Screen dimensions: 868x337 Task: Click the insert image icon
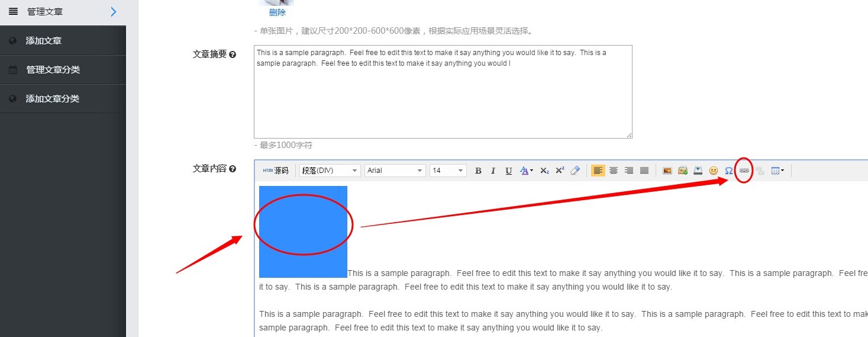pyautogui.click(x=667, y=171)
